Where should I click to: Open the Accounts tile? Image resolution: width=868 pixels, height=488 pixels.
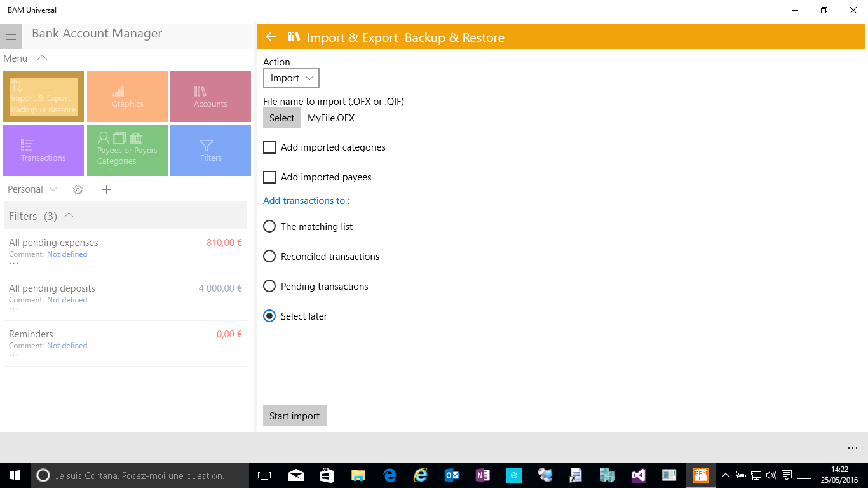click(210, 97)
